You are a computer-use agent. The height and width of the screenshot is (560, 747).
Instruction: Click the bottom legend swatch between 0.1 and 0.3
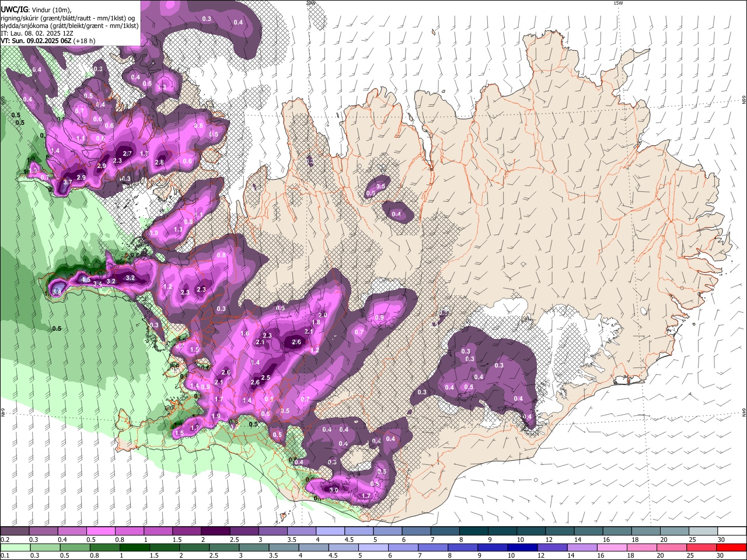click(15, 547)
